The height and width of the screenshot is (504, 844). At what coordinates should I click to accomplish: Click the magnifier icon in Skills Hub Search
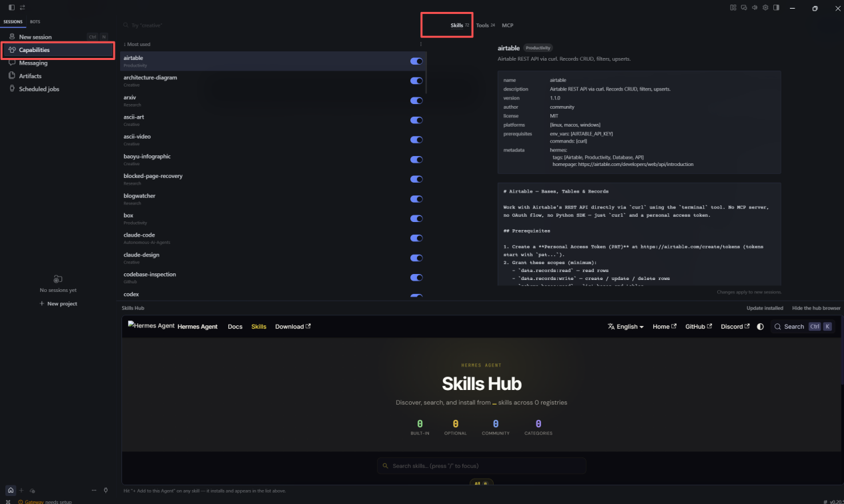click(778, 327)
